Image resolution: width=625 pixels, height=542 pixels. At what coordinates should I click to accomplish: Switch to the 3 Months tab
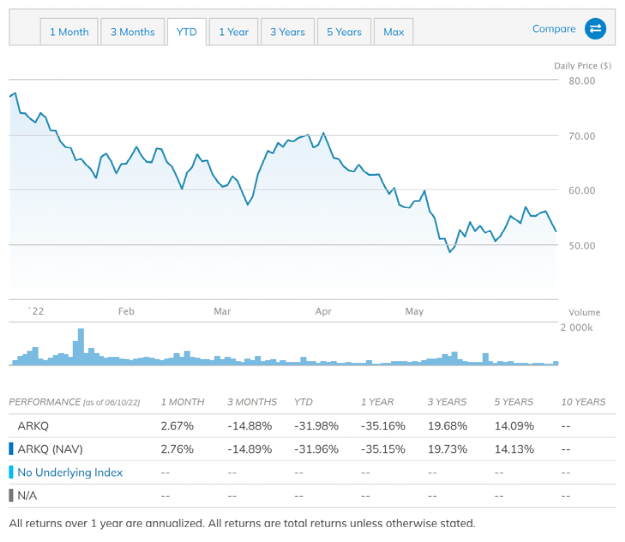(x=133, y=32)
